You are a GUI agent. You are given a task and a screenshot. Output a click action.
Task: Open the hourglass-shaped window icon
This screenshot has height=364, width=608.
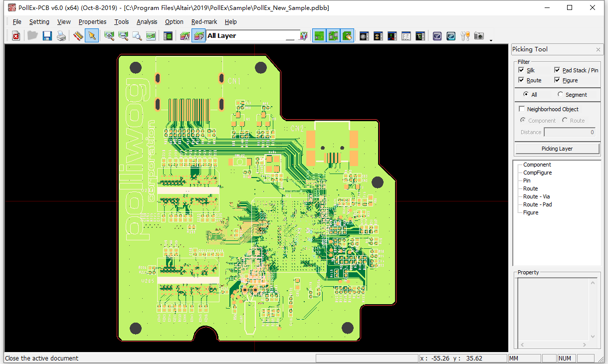click(378, 36)
